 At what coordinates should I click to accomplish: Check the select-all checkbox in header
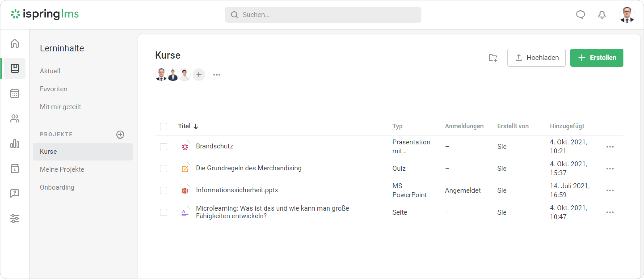pos(164,126)
